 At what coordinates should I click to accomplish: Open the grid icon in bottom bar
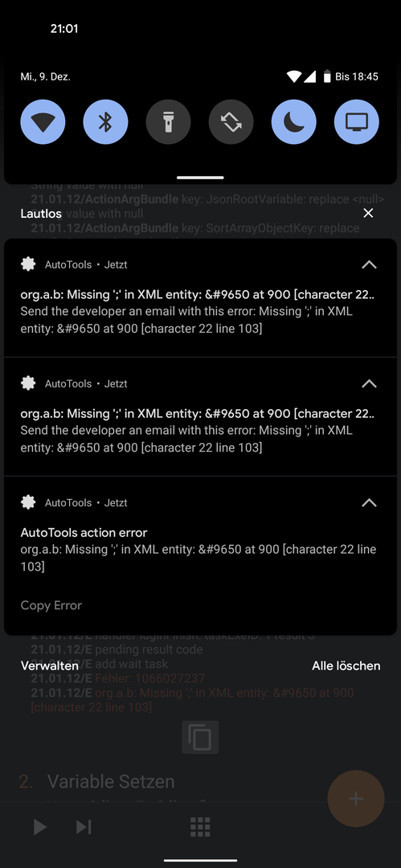(x=201, y=827)
